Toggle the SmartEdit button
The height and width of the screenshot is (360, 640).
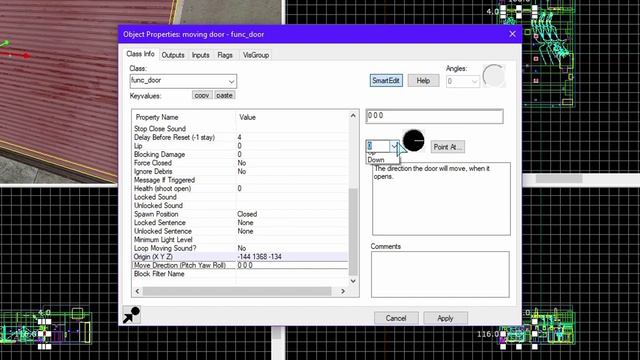[386, 81]
